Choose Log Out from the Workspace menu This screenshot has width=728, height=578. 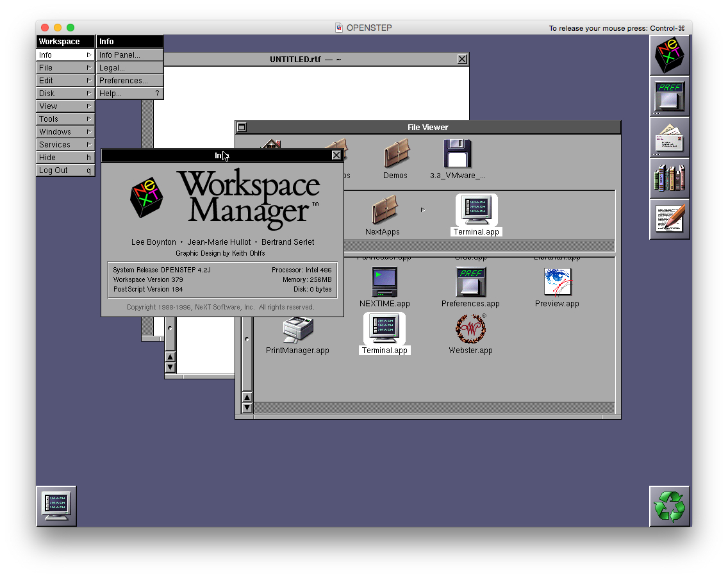point(65,170)
